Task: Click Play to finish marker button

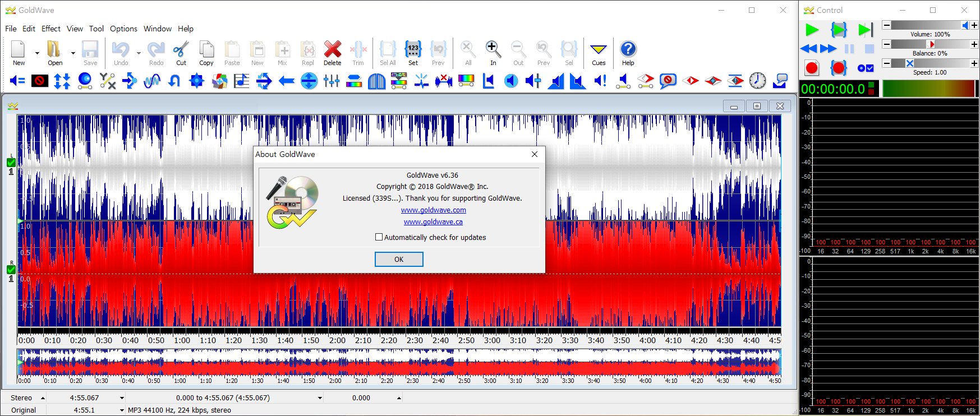Action: [866, 30]
